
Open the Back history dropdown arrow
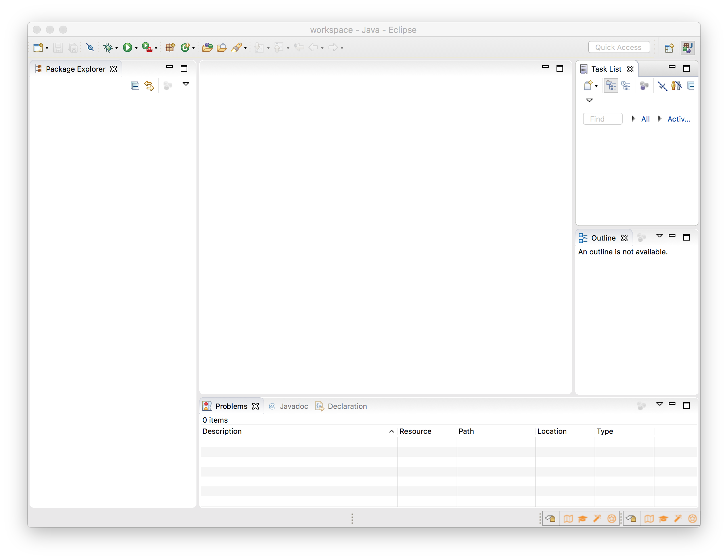[322, 48]
